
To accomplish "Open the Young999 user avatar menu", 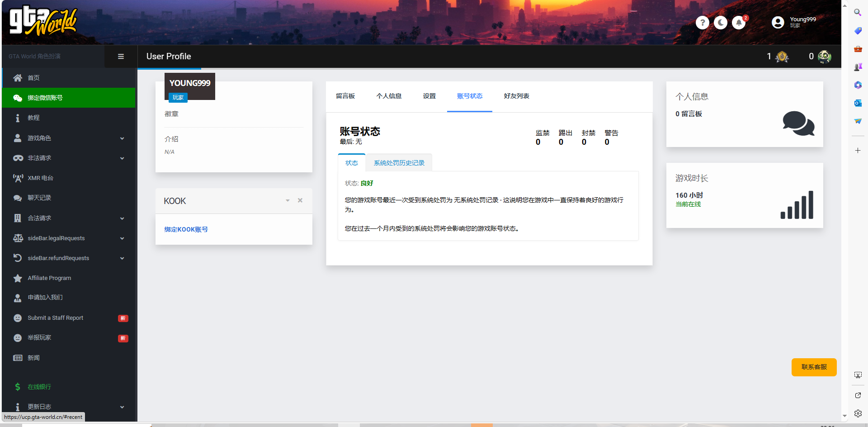I will (778, 22).
